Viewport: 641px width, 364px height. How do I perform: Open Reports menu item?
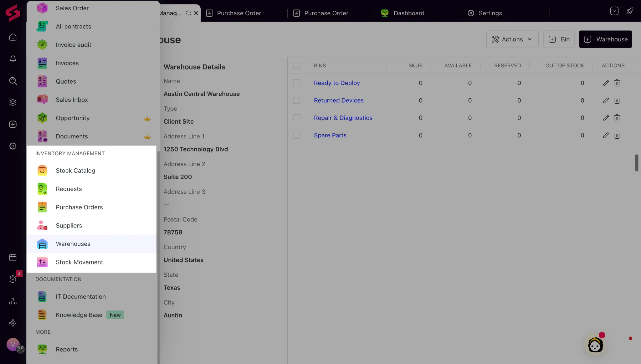(91, 349)
